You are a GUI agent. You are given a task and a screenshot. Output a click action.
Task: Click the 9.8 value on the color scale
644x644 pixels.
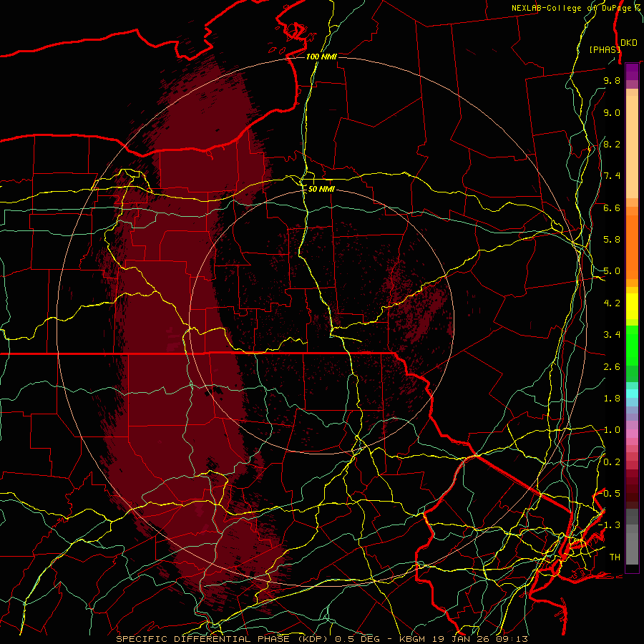pyautogui.click(x=612, y=80)
